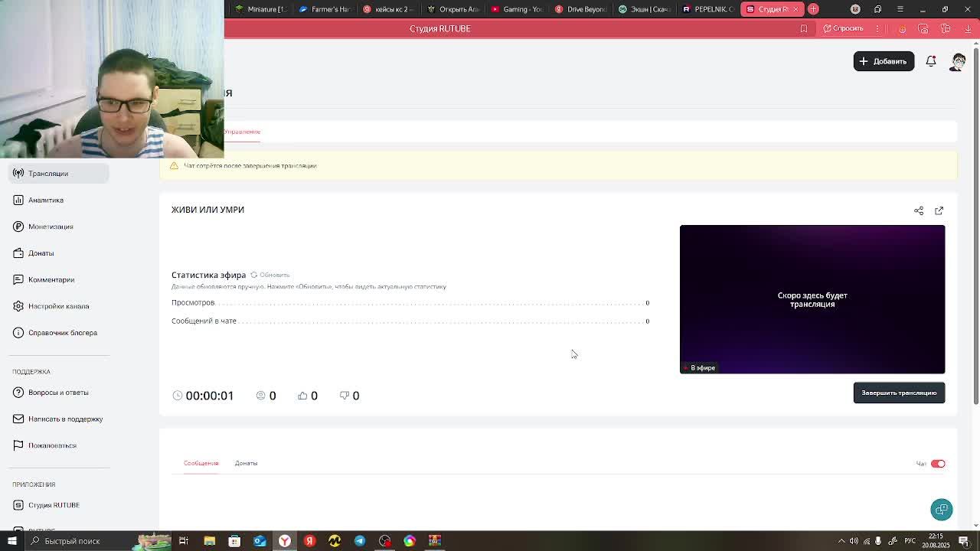Screen dimensions: 980x551
Task: Open Task View on the taskbar
Action: pyautogui.click(x=184, y=541)
